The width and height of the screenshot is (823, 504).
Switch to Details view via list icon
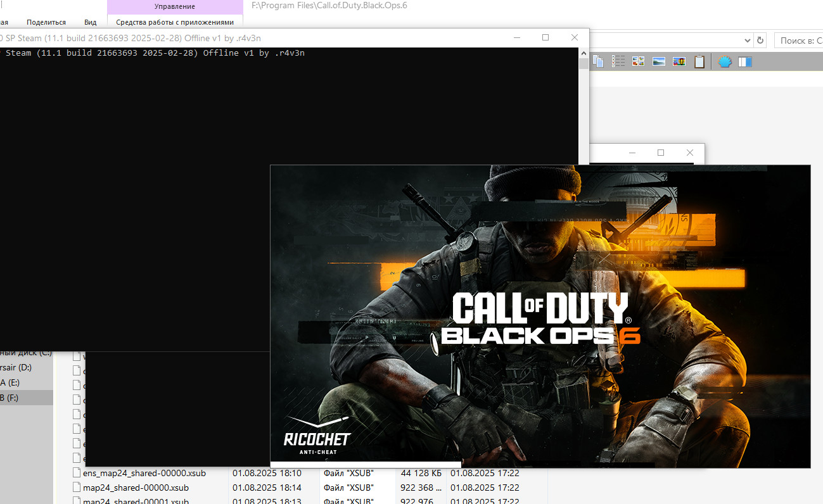(618, 61)
